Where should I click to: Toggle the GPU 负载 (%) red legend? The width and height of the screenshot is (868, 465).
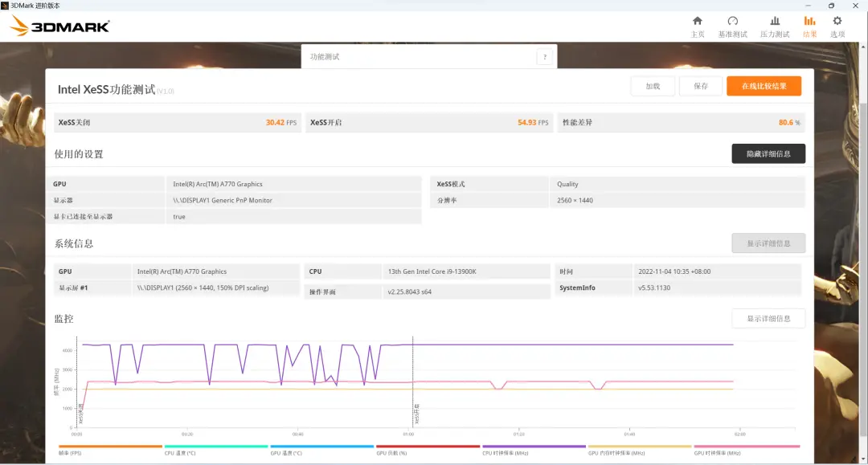428,447
